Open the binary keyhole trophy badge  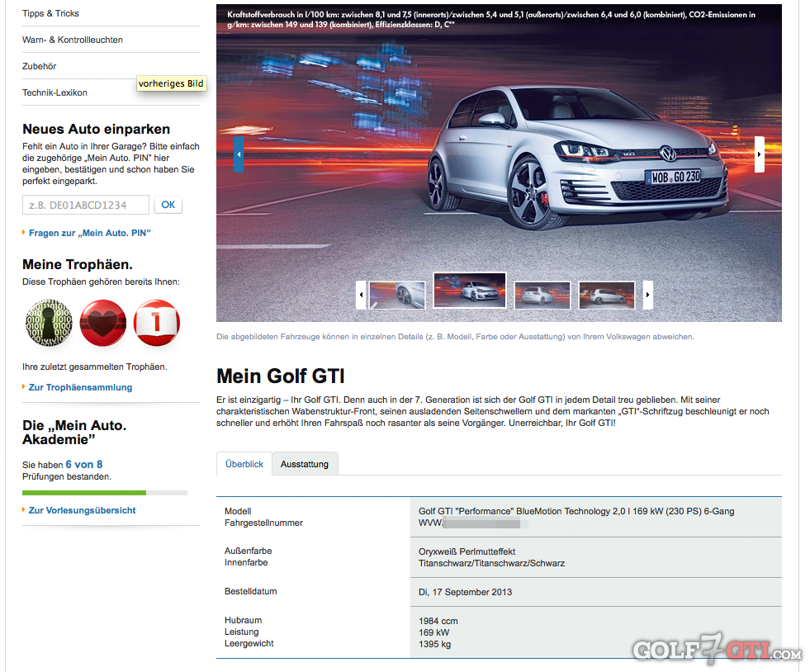pos(49,323)
